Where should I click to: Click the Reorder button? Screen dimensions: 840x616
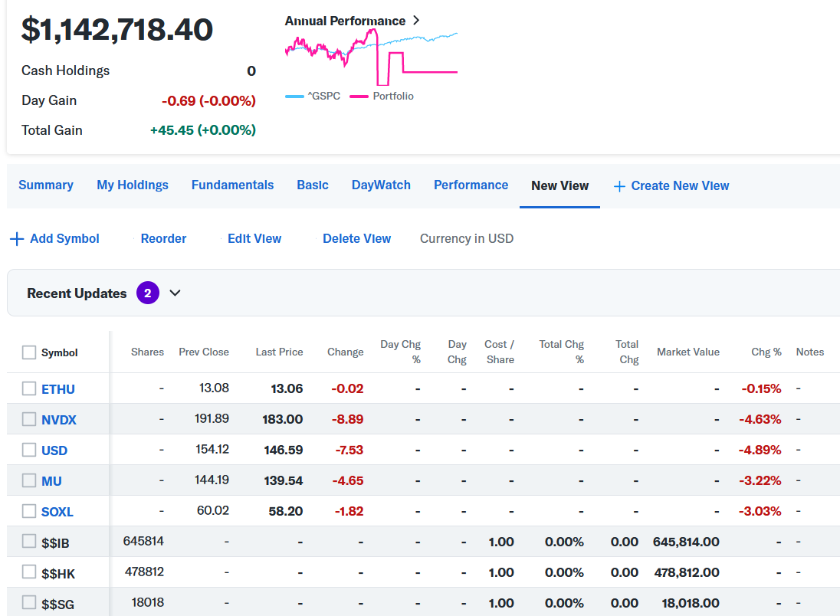point(163,239)
